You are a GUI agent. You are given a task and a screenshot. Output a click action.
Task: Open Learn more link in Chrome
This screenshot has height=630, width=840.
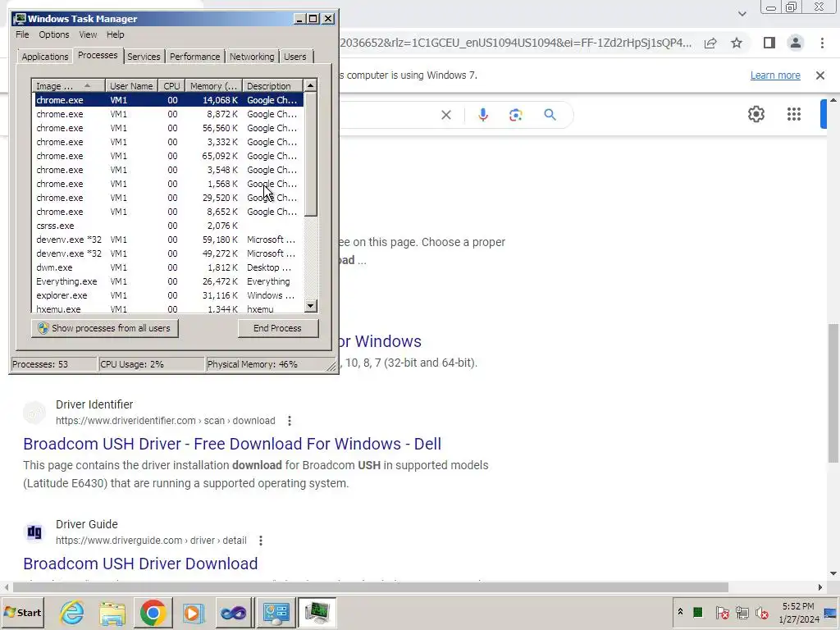coord(775,75)
